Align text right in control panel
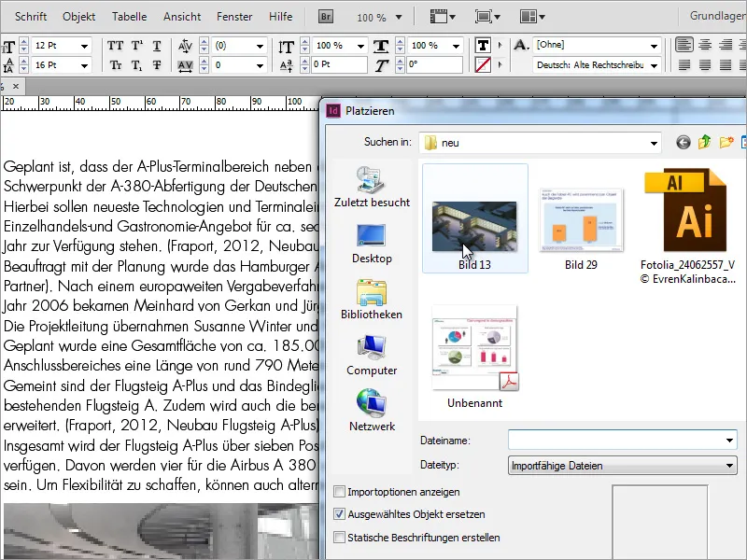747x560 pixels. tap(726, 45)
